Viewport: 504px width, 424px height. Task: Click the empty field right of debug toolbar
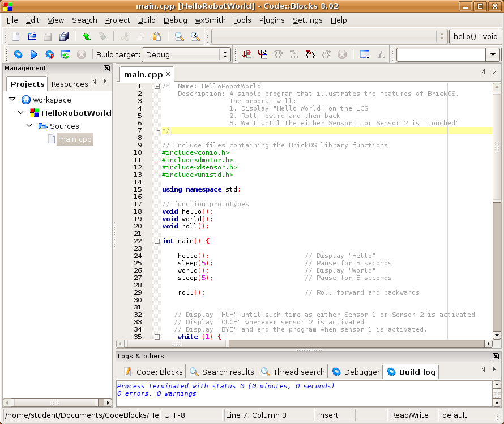point(441,54)
